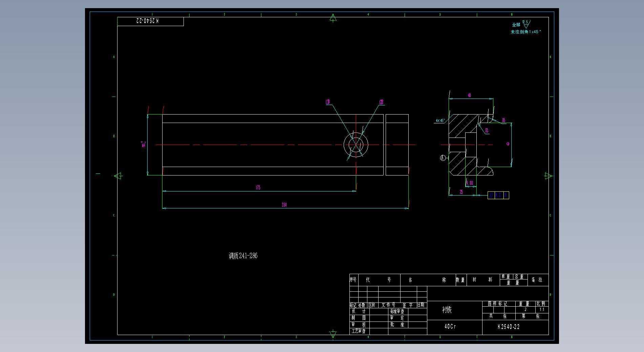Click the '区段' column header

pyautogui.click(x=372, y=305)
